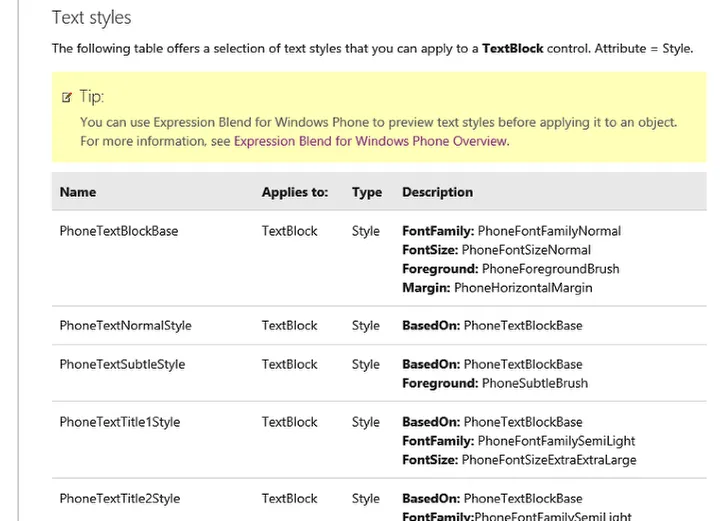Click the Text styles heading
The height and width of the screenshot is (521, 720).
click(x=91, y=18)
